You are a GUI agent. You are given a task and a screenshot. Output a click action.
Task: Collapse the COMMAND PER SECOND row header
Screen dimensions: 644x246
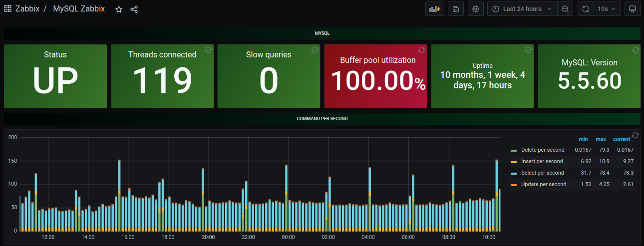[x=322, y=119]
